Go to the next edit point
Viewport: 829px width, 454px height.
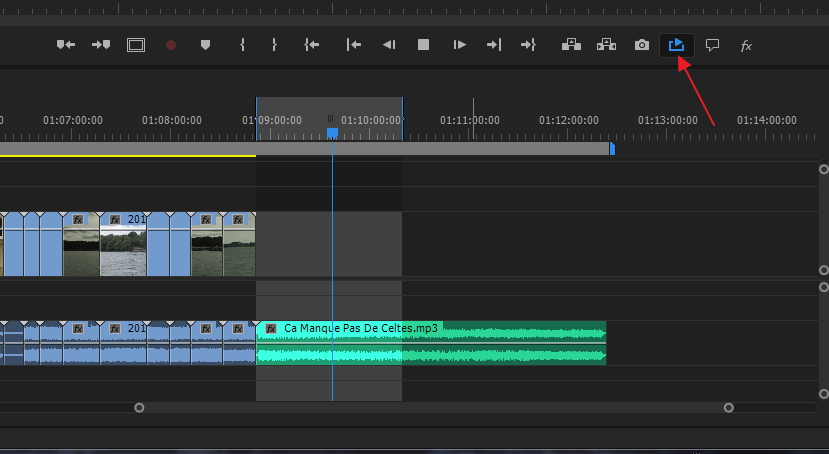[494, 45]
